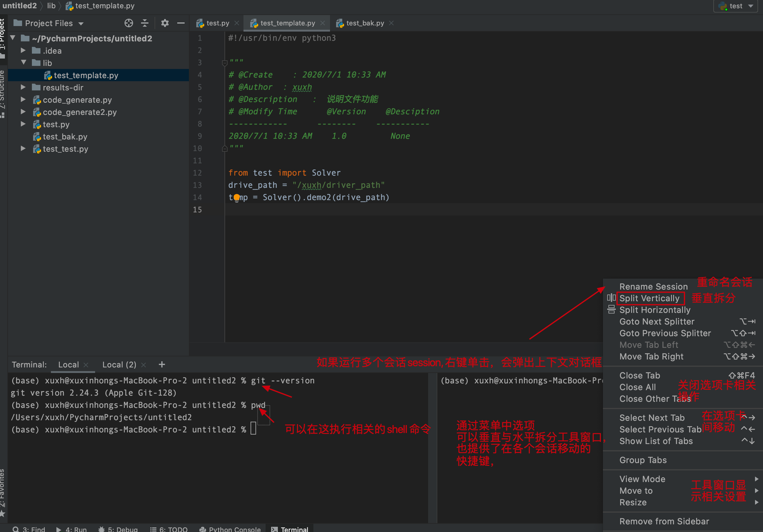Close the test_bak.py editor tab

tap(391, 23)
